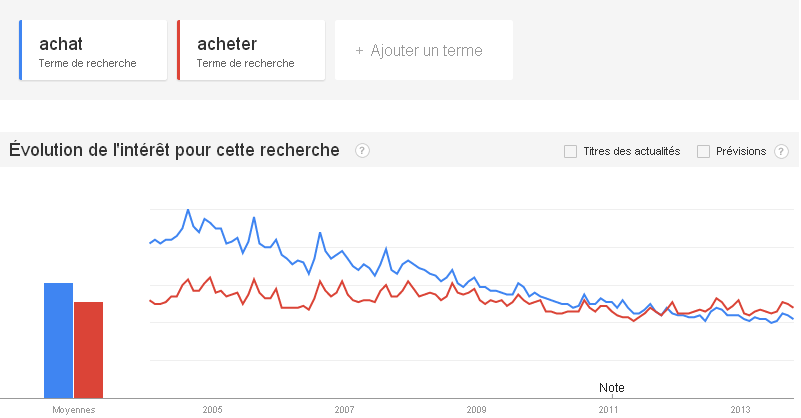801x418 pixels.
Task: Click the 2009 year label on the axis
Action: coord(476,409)
